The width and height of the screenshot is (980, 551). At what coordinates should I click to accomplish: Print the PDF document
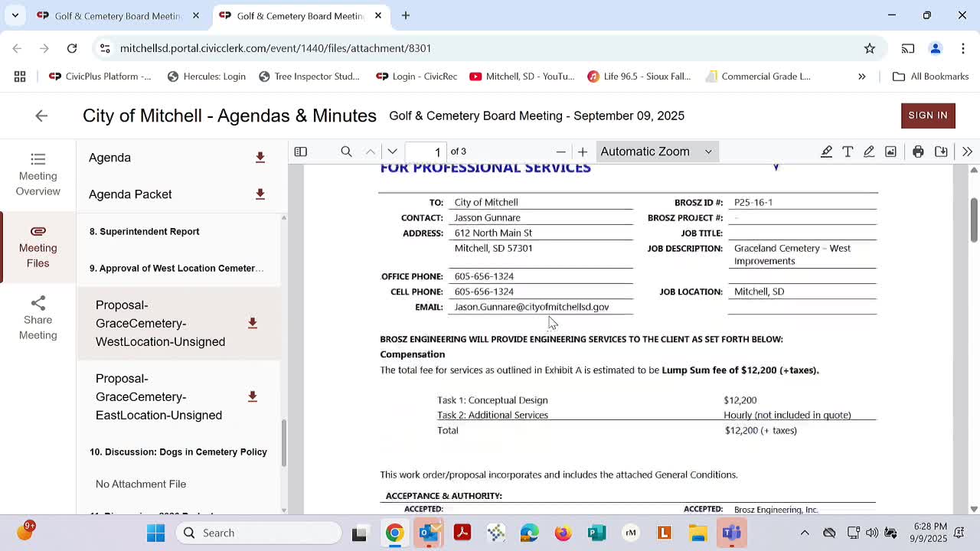click(x=918, y=152)
